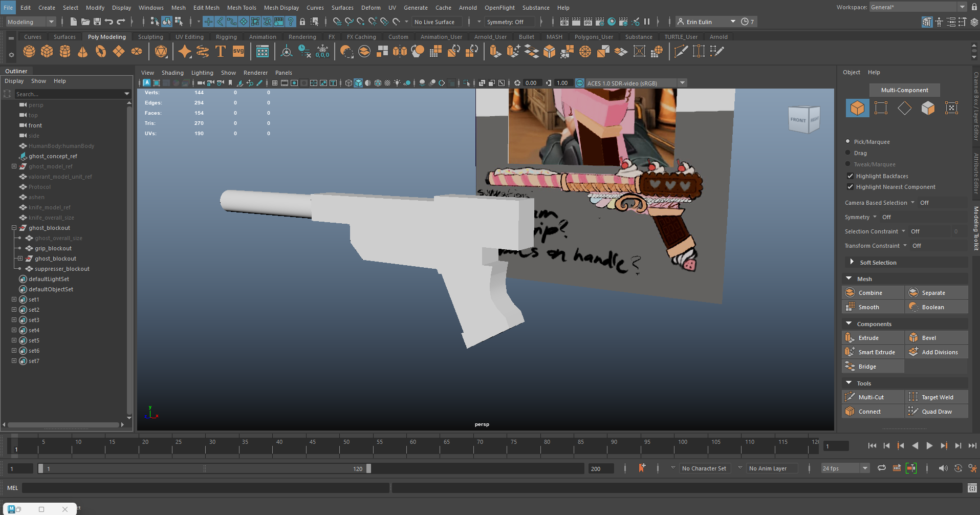Collapse the ghost_blockout tree node
Screen dimensions: 980x515
coord(14,228)
